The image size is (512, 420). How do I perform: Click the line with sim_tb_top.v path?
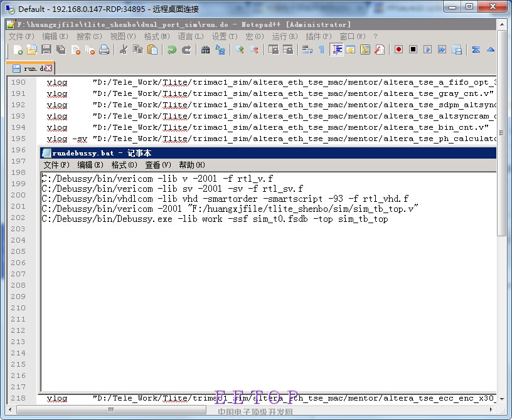tap(230, 209)
